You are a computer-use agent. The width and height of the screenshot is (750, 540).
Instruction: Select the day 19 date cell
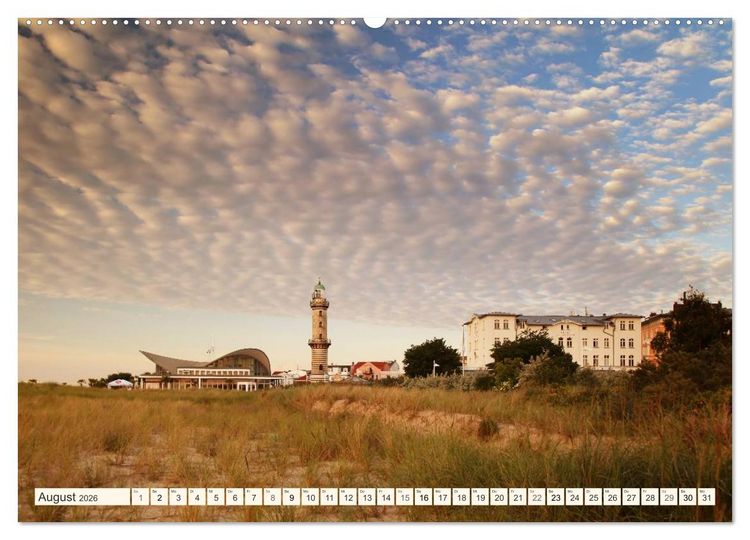pos(480,496)
